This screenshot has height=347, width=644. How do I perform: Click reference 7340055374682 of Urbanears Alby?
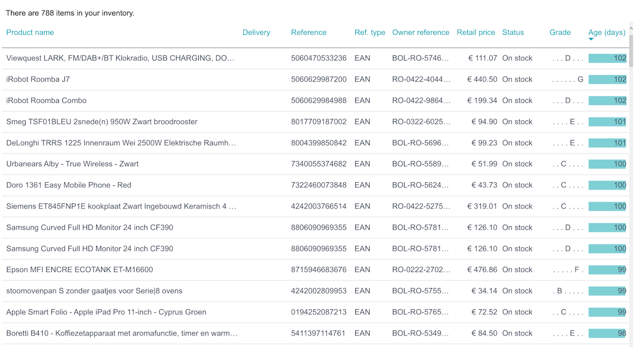pos(318,164)
